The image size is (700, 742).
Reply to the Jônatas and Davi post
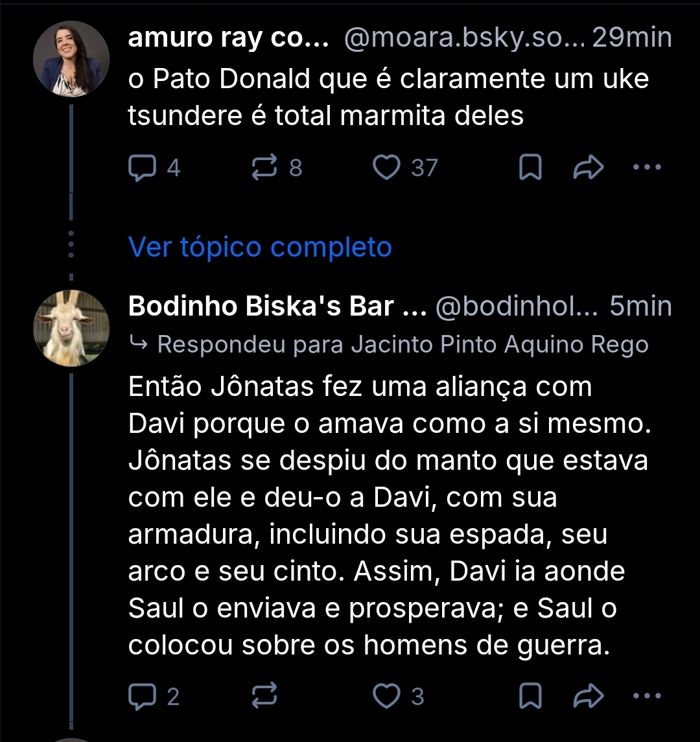(x=141, y=697)
